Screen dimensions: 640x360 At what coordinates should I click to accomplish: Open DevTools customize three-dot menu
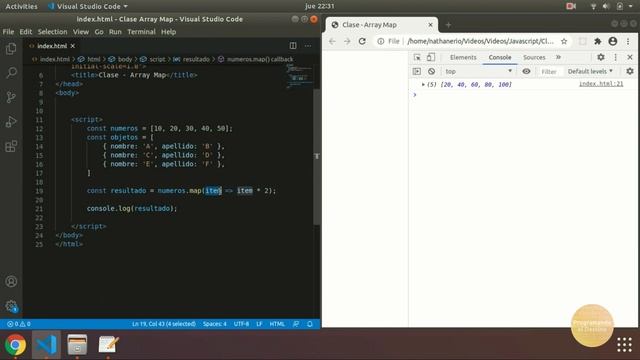pyautogui.click(x=616, y=57)
